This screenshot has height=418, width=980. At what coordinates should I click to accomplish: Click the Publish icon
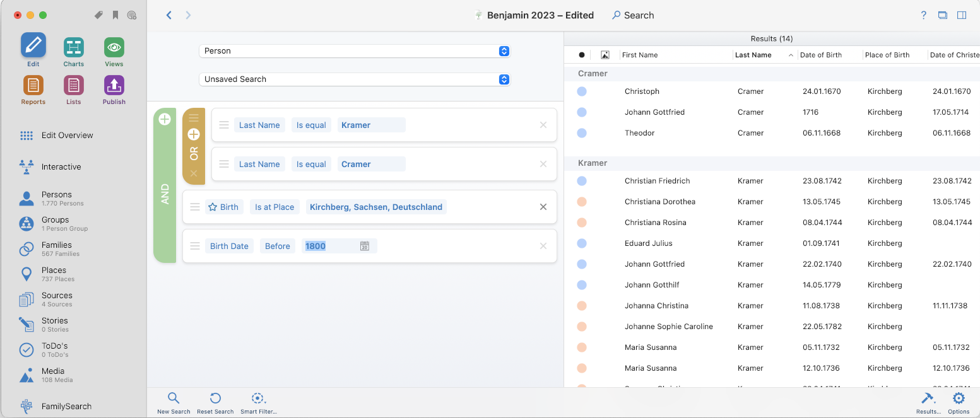click(114, 85)
